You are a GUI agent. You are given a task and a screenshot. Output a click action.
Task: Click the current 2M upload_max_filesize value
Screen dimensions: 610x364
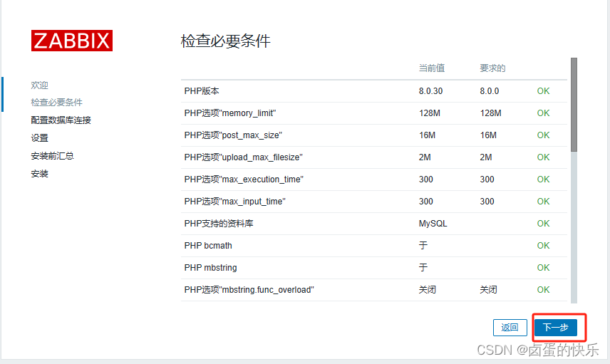point(425,157)
